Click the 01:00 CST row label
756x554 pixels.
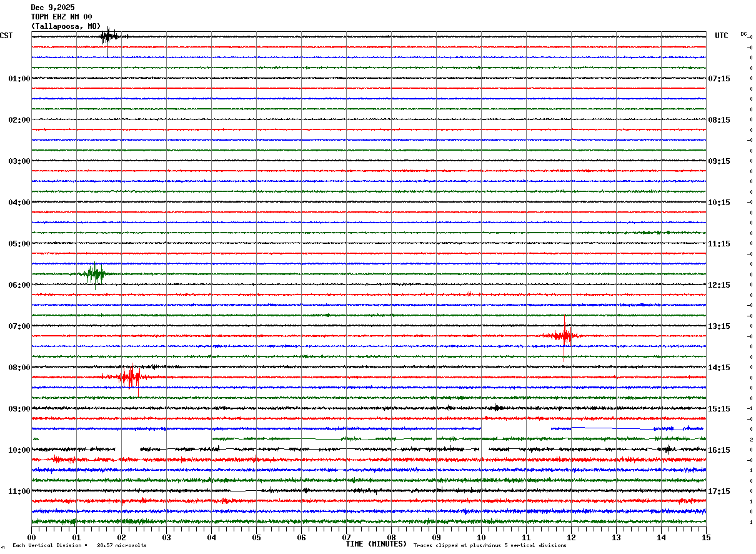click(19, 79)
